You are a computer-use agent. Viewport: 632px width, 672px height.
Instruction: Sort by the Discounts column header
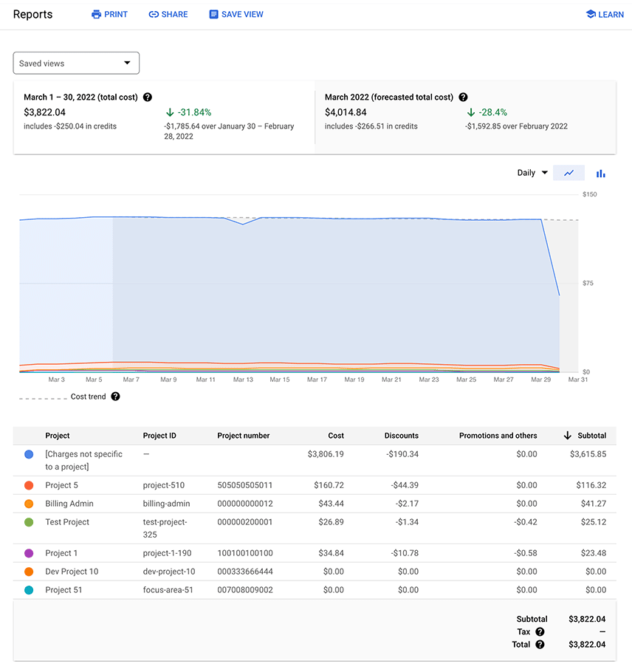click(402, 436)
